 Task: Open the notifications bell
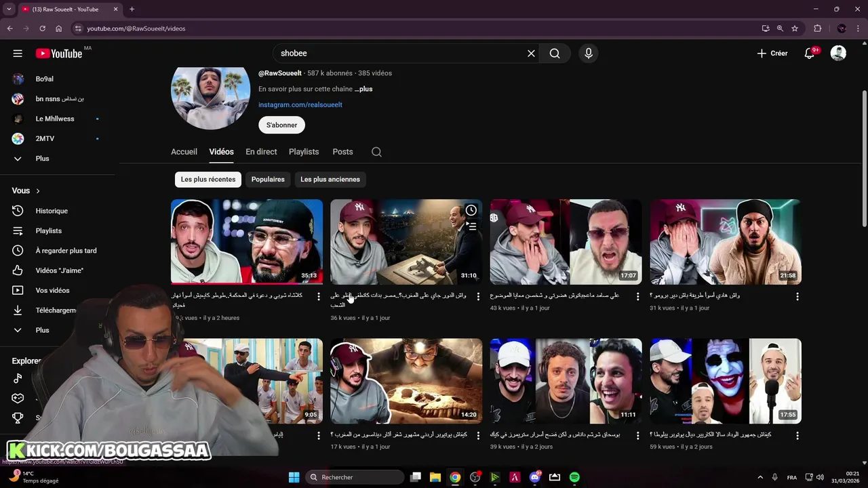(x=810, y=54)
